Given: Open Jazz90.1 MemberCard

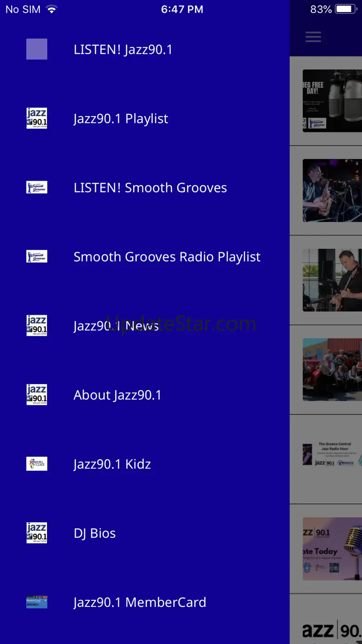Looking at the screenshot, I should [x=140, y=602].
